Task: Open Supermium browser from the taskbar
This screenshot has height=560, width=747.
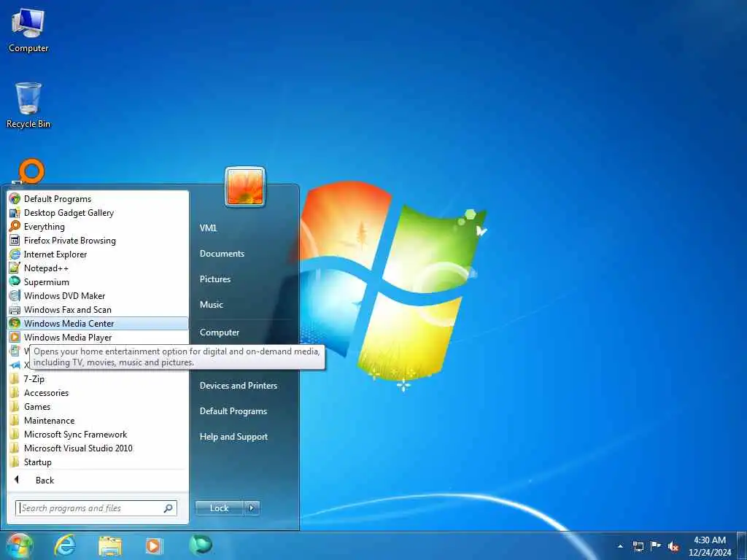Action: point(200,545)
